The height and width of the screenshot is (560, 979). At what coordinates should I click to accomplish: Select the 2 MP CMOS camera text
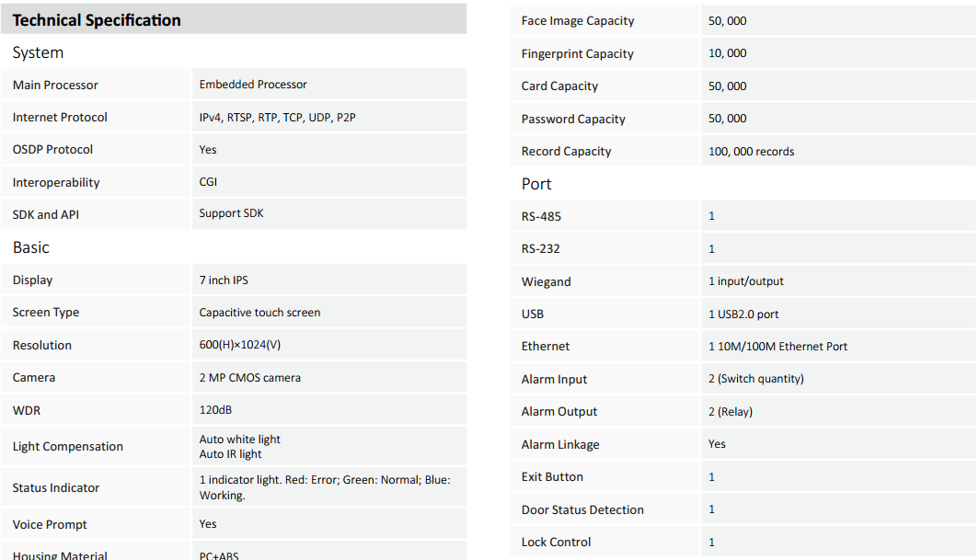pos(249,378)
